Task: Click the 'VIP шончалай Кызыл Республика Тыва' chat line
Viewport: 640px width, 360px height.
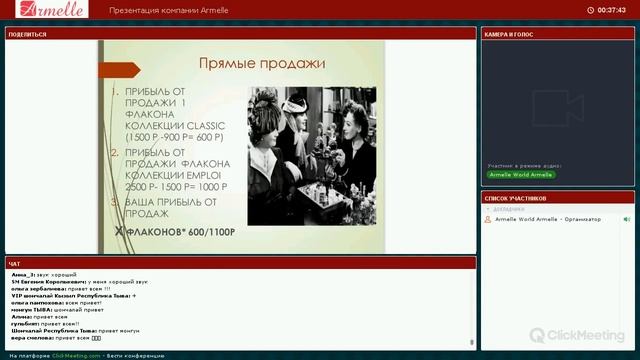Action: pos(73,296)
